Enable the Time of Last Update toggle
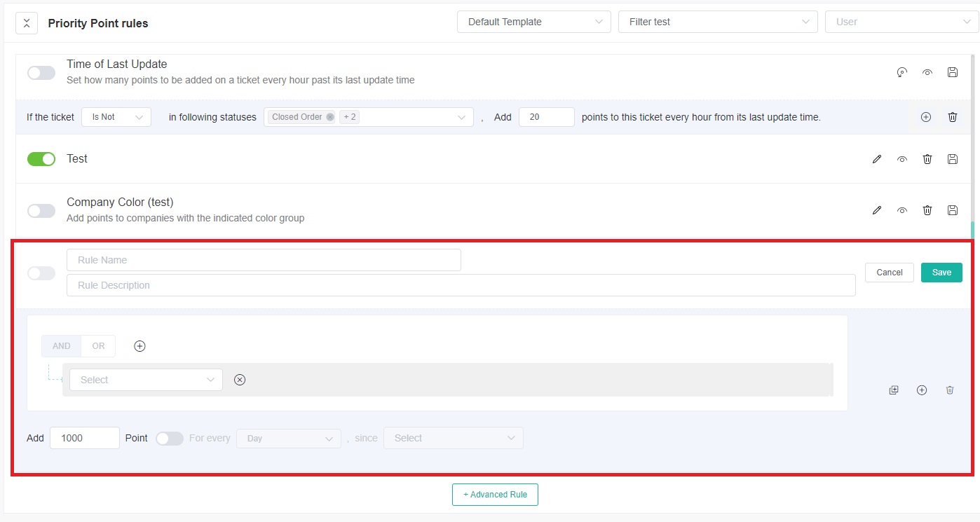 [41, 73]
